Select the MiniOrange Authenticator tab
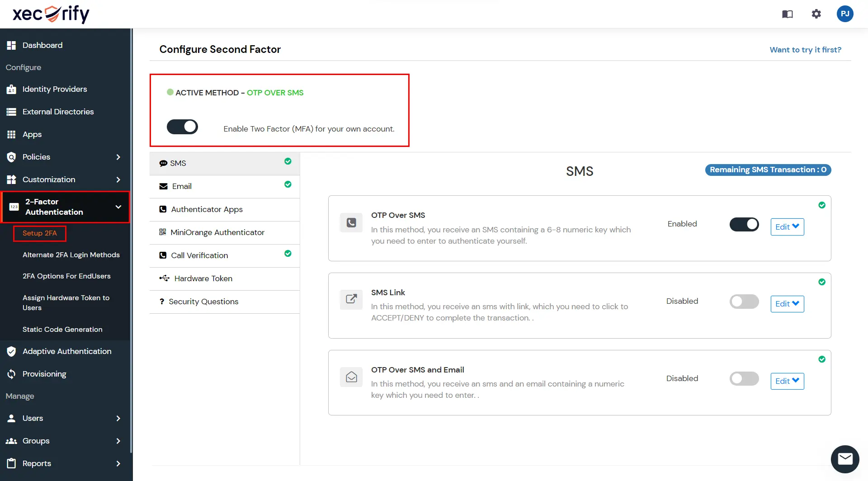The image size is (868, 481). pyautogui.click(x=225, y=232)
